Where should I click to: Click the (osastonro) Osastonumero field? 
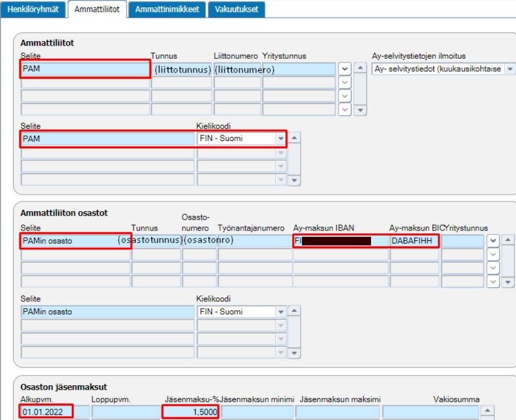(199, 241)
